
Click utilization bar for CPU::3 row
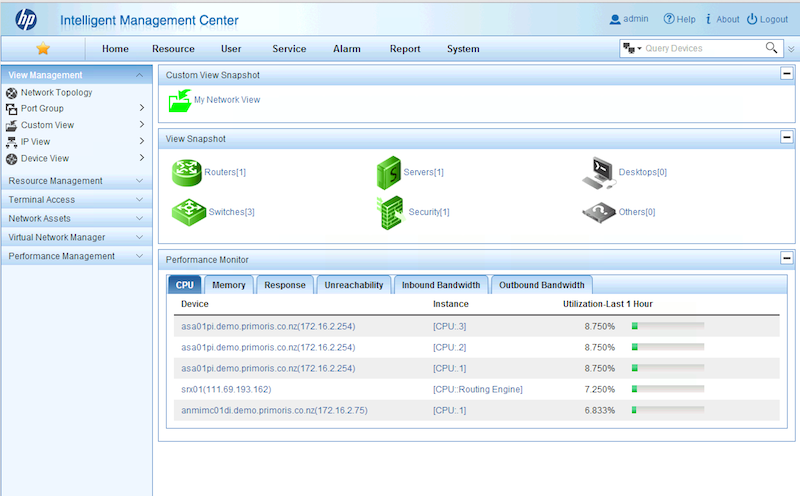(x=668, y=326)
